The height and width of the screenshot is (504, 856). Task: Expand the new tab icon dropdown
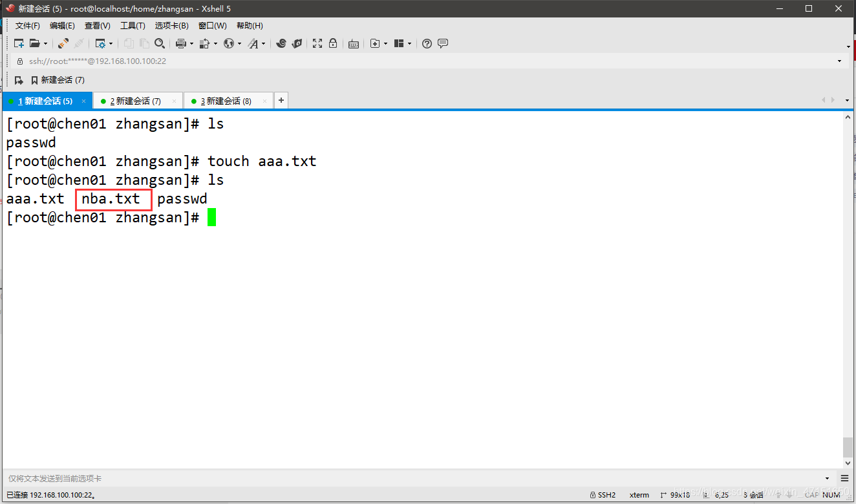point(385,44)
